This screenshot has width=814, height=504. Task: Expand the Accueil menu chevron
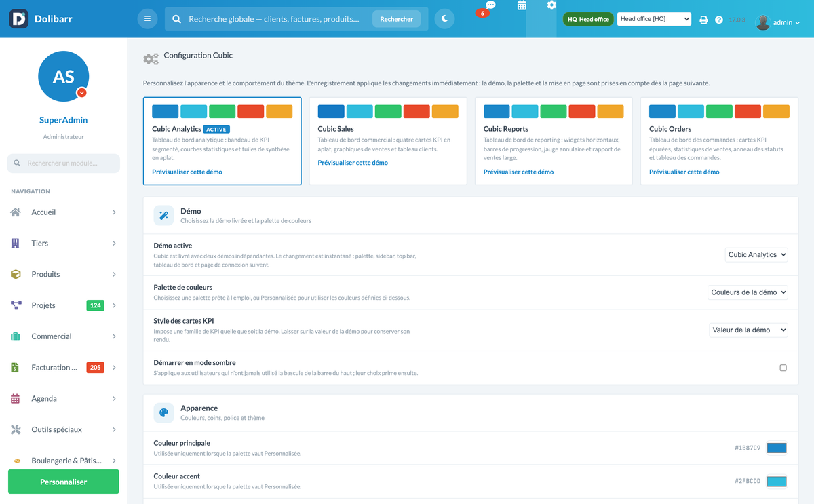click(114, 212)
